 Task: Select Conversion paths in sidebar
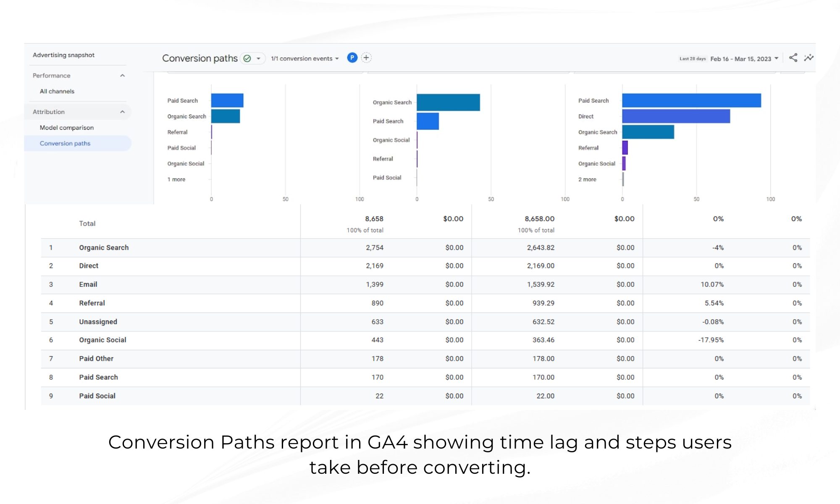tap(65, 143)
